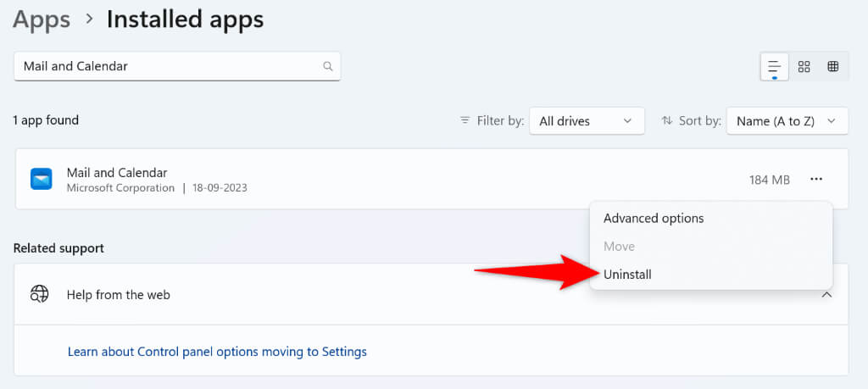Image resolution: width=868 pixels, height=389 pixels.
Task: Click the three-dot more options button
Action: click(x=815, y=179)
